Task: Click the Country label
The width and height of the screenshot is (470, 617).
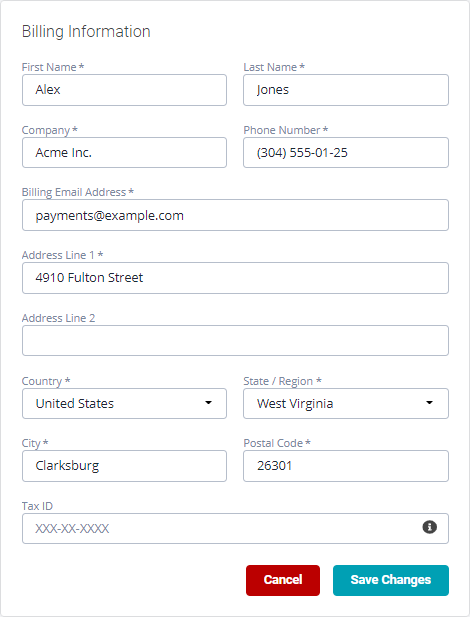Action: [46, 381]
